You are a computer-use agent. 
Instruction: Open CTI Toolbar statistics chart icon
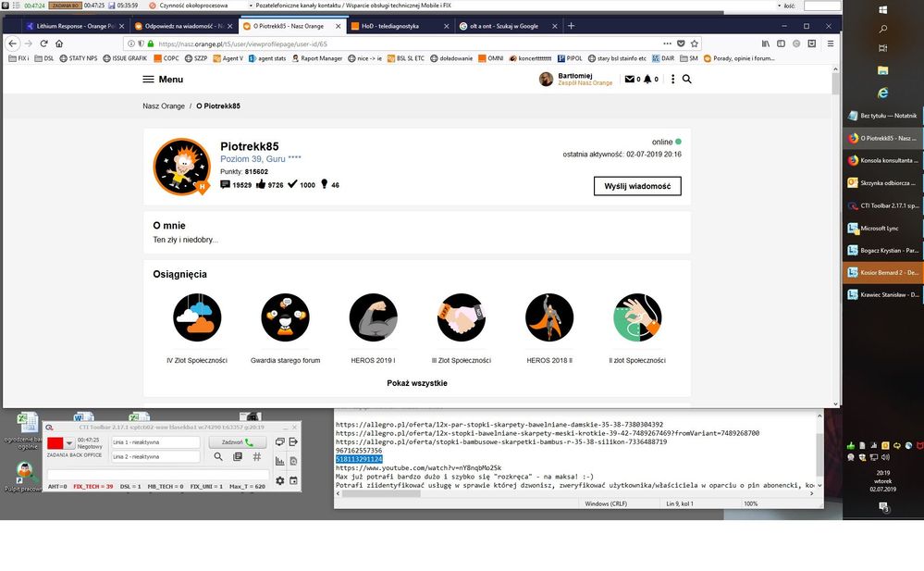(x=280, y=461)
